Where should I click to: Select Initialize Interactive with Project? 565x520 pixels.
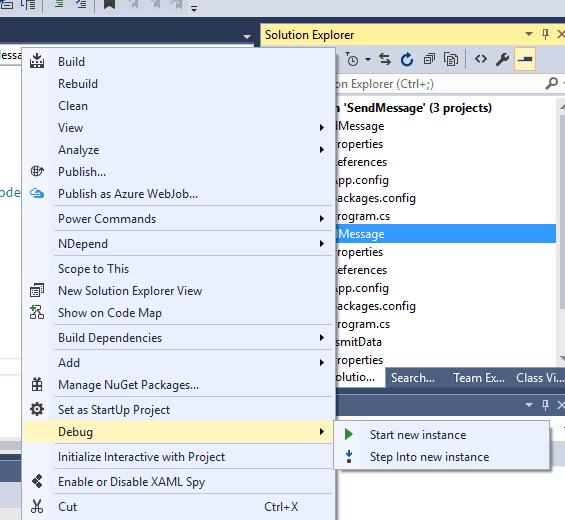click(178, 457)
